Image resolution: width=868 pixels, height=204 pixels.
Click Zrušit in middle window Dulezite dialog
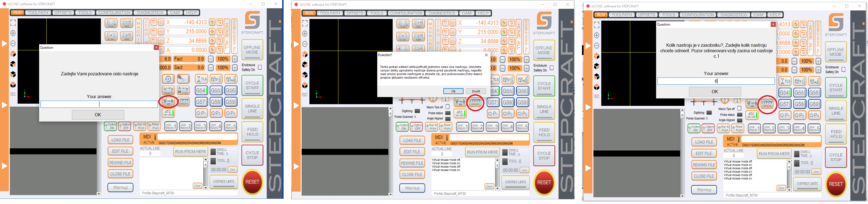pos(476,91)
